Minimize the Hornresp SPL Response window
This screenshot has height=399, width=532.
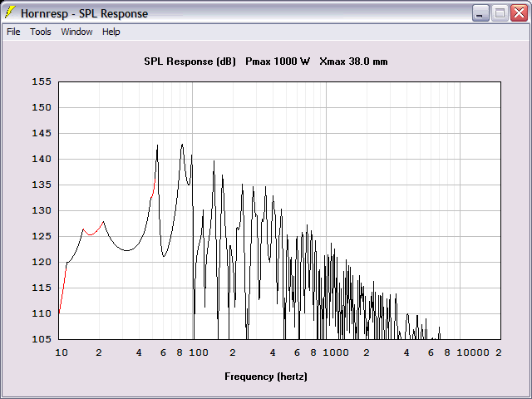(x=480, y=13)
